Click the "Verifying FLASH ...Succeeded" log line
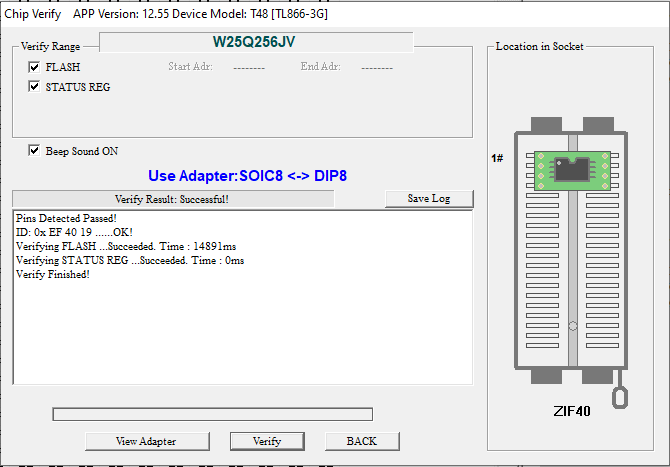 click(126, 247)
